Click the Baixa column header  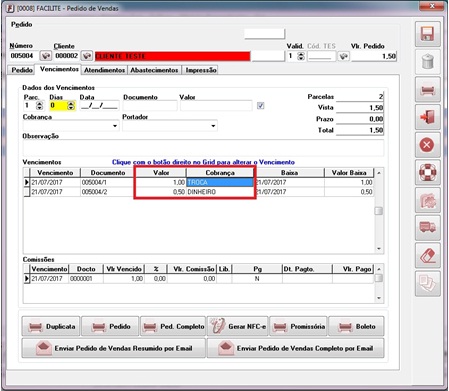(x=289, y=173)
